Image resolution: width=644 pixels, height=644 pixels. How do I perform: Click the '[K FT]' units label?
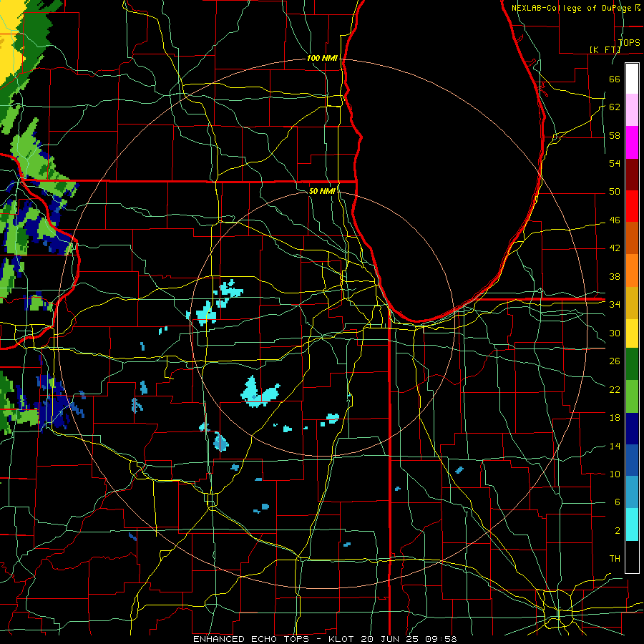click(x=605, y=49)
